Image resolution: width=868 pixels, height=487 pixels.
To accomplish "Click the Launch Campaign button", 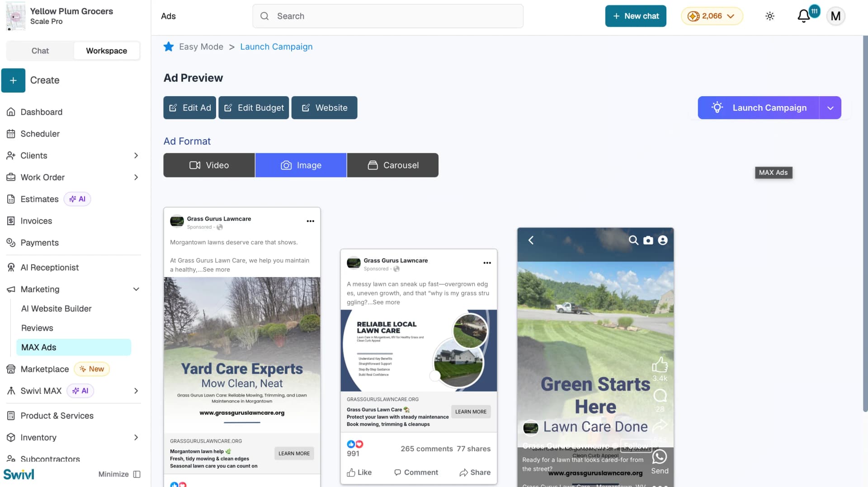I will click(759, 108).
